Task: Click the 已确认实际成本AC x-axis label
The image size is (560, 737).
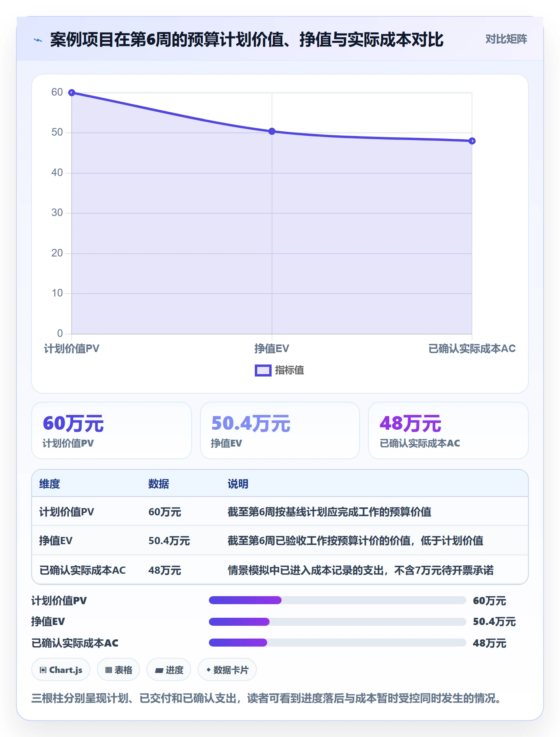Action: point(472,348)
